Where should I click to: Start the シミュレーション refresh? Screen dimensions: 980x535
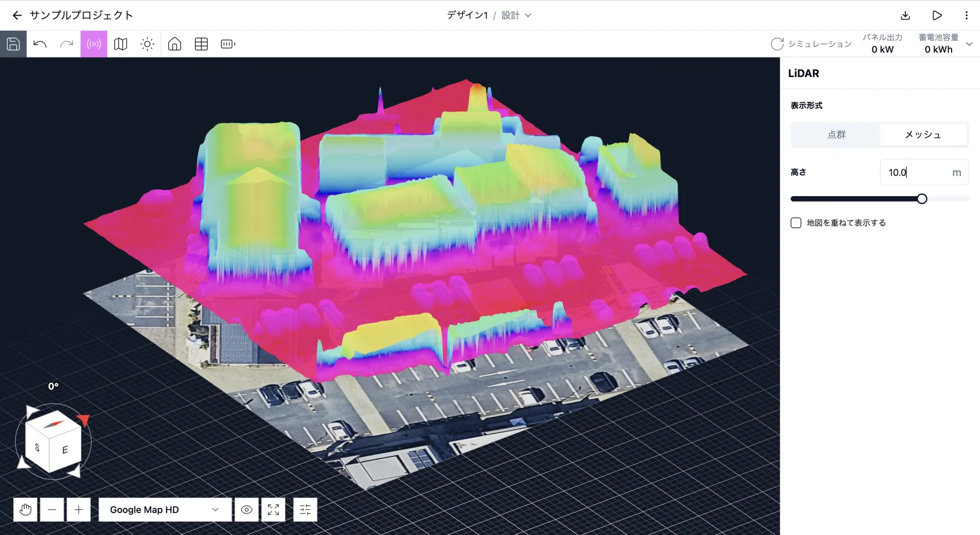(811, 44)
